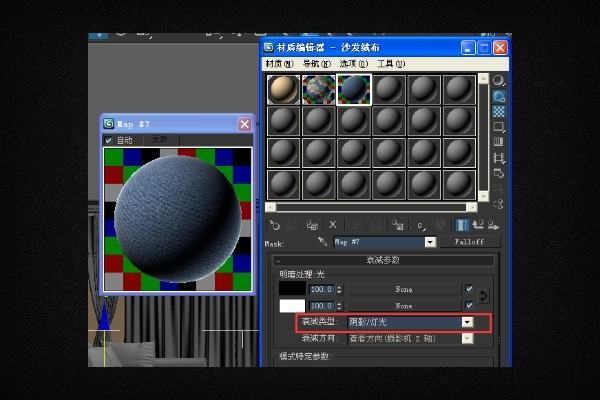
Task: Collapse the 衰减参数 rollout
Action: 384,260
